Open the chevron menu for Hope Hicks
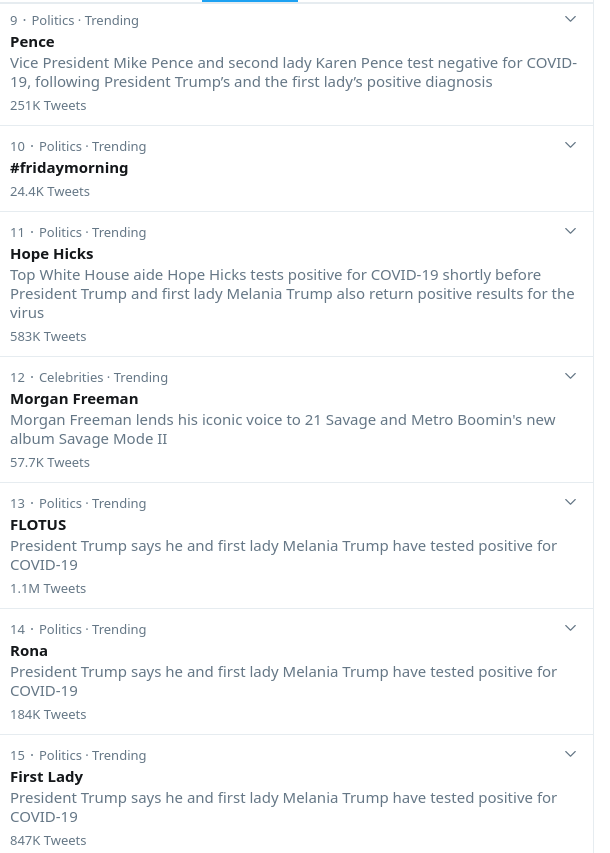This screenshot has width=610, height=853. coord(570,231)
